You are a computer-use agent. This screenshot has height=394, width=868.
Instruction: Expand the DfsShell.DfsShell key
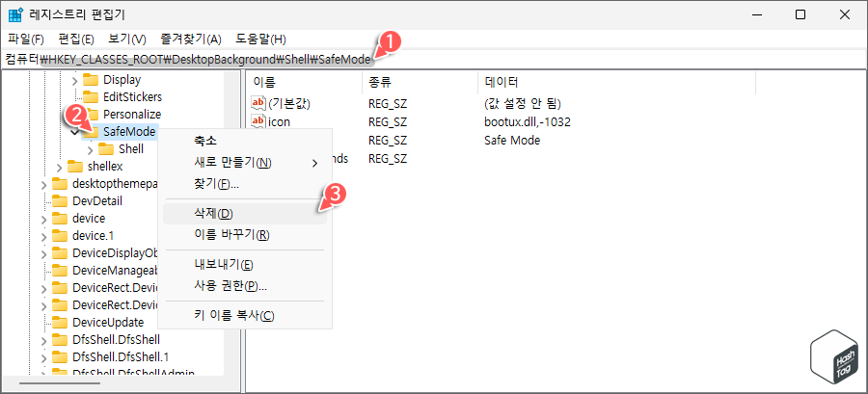[44, 340]
